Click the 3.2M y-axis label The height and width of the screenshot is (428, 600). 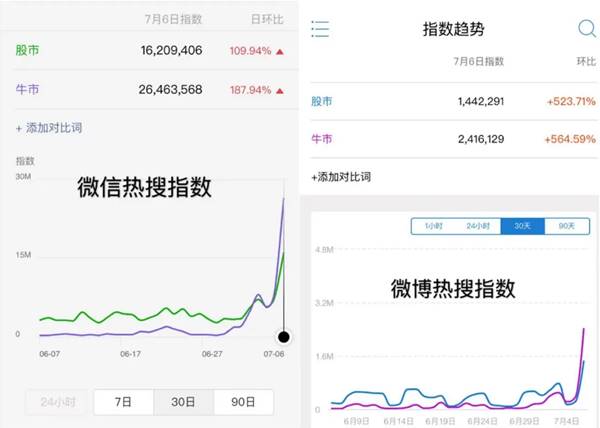point(324,303)
